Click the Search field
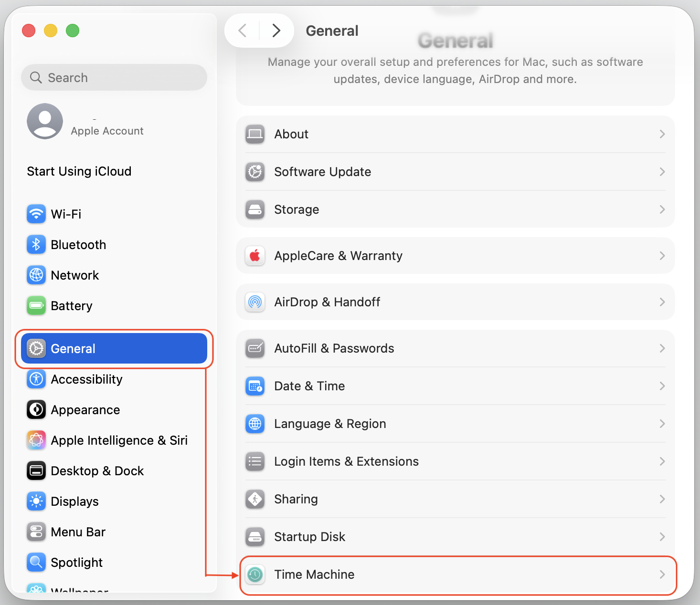700x605 pixels. click(114, 77)
